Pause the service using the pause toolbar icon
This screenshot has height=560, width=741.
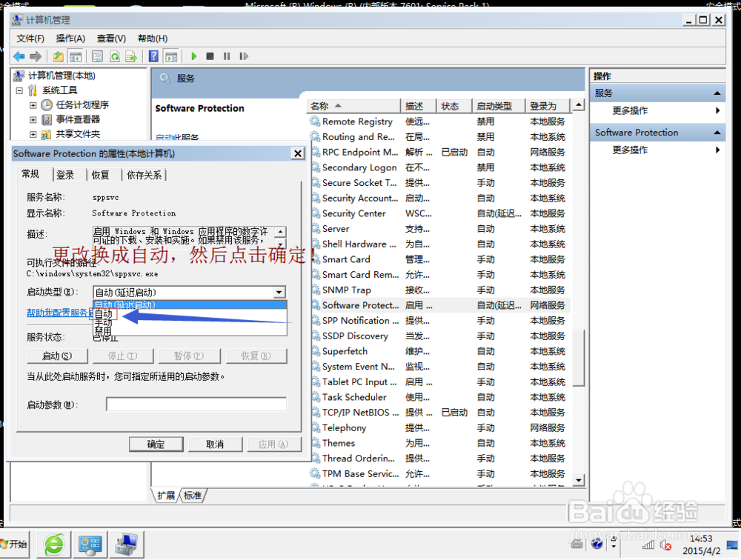[x=227, y=56]
